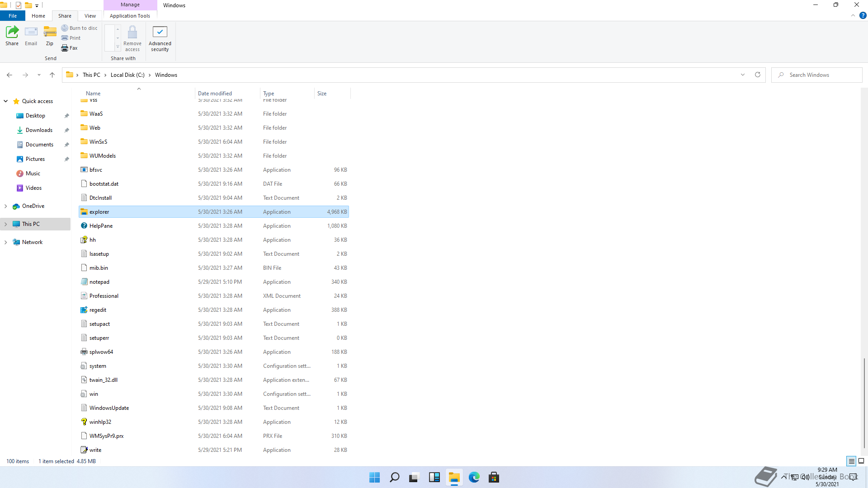The image size is (868, 488).
Task: Click the Manage contextual tab
Action: [130, 5]
